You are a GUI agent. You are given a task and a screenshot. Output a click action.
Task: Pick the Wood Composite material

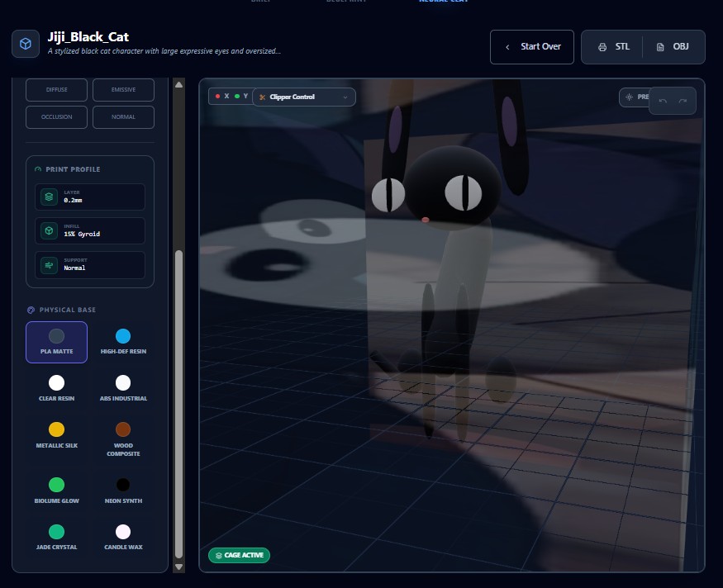(123, 439)
